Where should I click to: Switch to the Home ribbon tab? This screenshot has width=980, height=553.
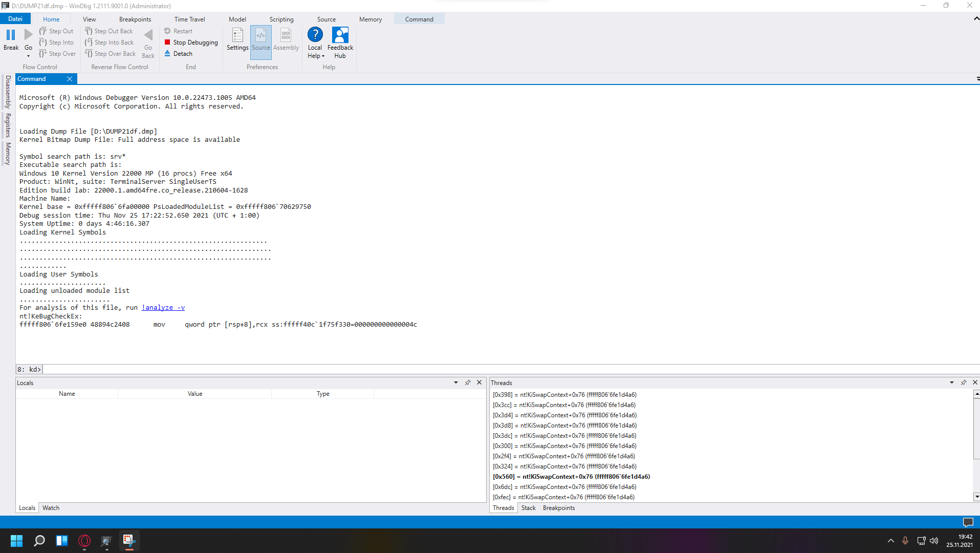tap(51, 19)
